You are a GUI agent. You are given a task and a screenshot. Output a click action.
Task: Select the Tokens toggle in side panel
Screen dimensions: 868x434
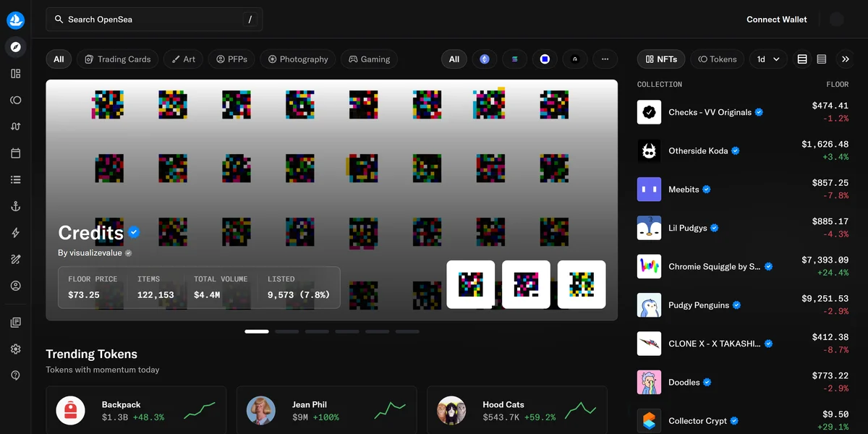point(718,59)
